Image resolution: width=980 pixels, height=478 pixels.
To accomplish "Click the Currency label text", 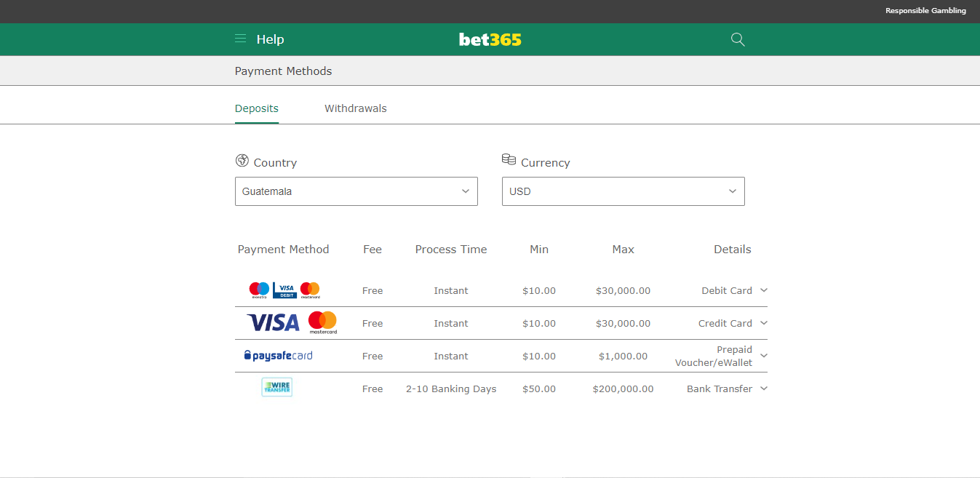I will (546, 163).
